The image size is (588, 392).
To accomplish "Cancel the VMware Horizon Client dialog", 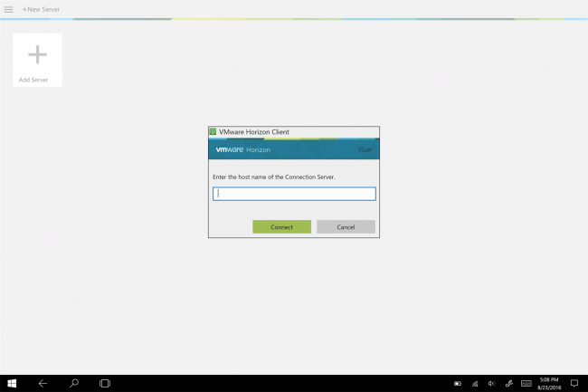I will click(346, 227).
